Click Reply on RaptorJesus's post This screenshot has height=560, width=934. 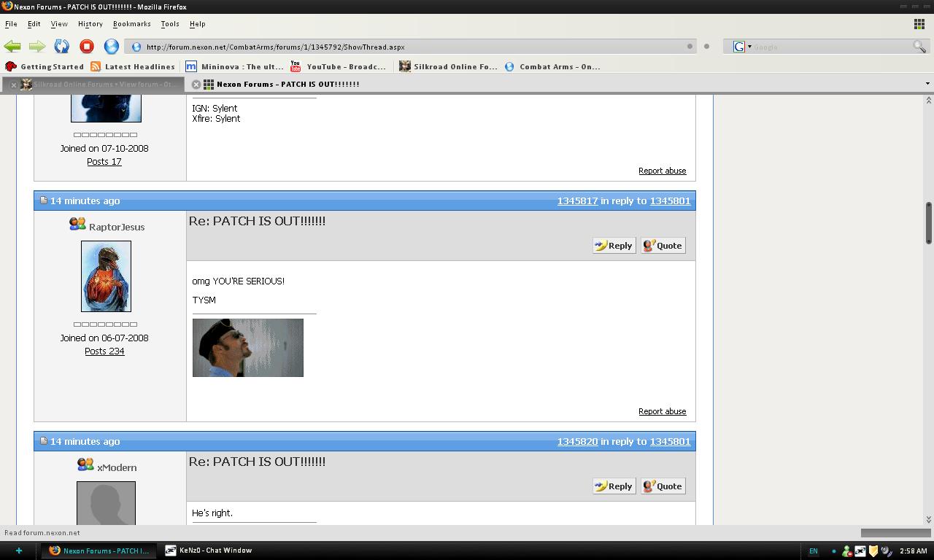pos(614,246)
